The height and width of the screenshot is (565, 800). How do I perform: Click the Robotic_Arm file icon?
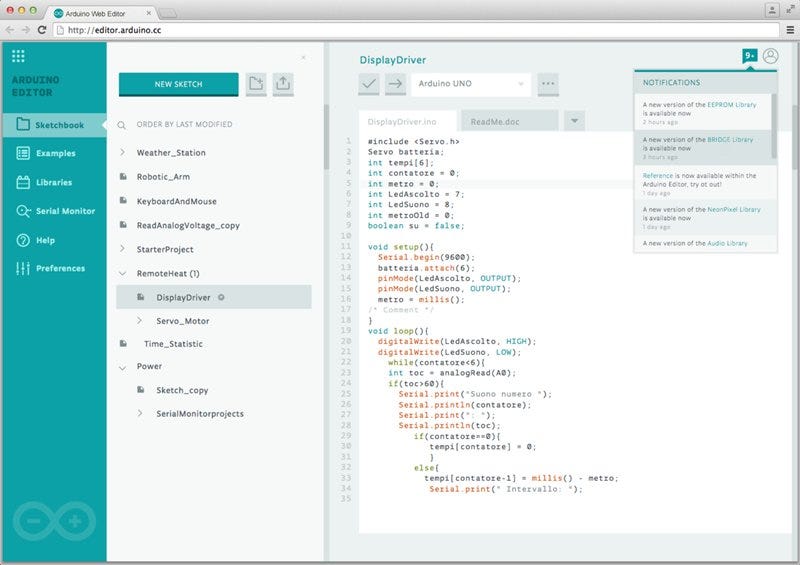click(123, 176)
